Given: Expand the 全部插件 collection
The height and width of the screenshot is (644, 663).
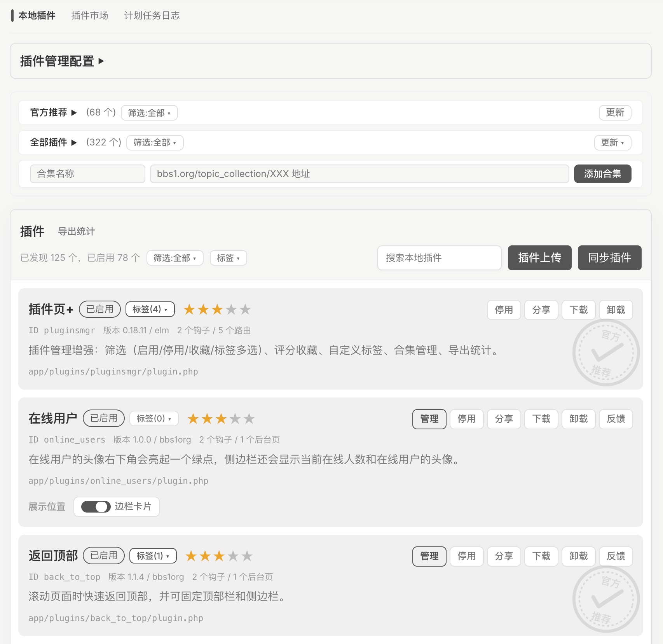Looking at the screenshot, I should coord(54,142).
